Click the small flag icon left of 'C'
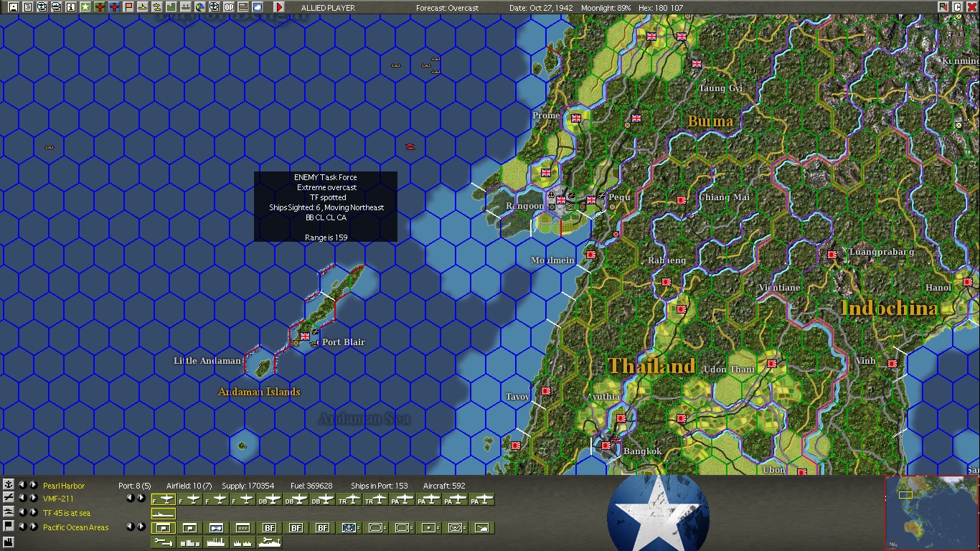Screen dimensions: 980x551 [943, 6]
